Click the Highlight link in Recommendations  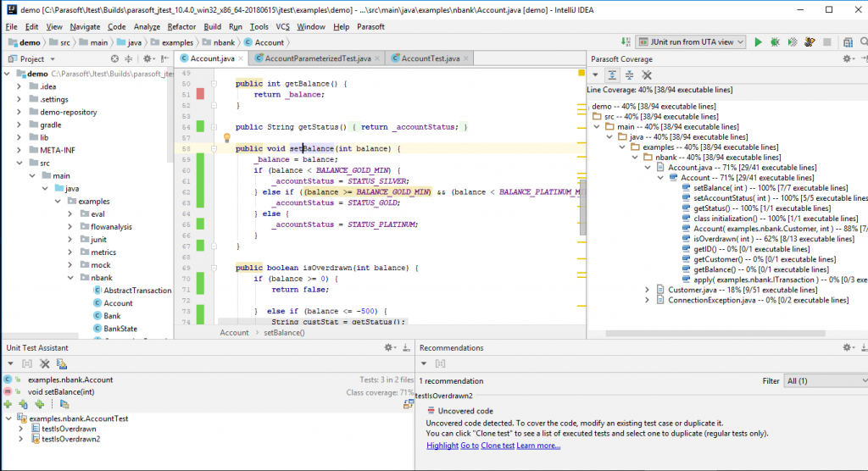(442, 446)
